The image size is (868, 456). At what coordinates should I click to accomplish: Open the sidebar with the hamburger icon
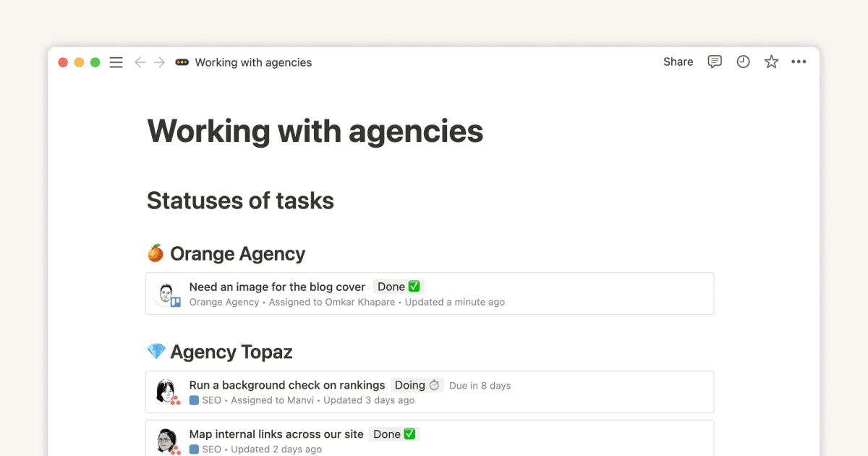tap(116, 62)
